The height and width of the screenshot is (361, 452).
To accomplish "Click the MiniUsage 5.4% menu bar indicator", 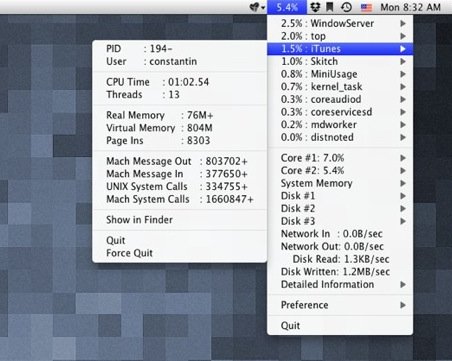I will [287, 7].
